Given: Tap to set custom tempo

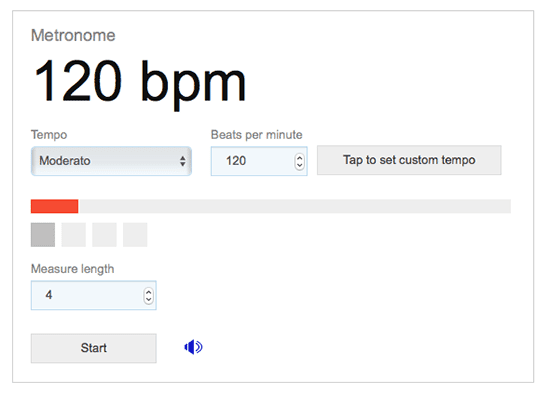Looking at the screenshot, I should point(409,160).
